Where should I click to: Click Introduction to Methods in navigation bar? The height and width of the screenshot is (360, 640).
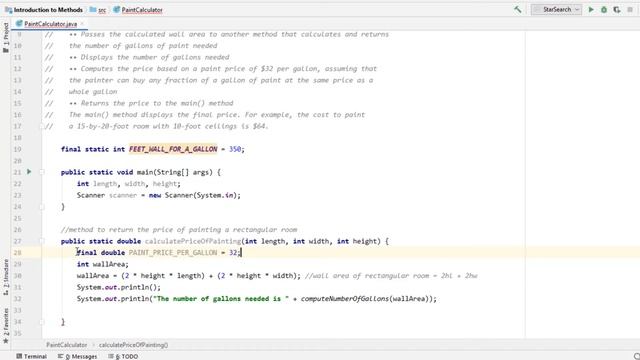coord(48,10)
